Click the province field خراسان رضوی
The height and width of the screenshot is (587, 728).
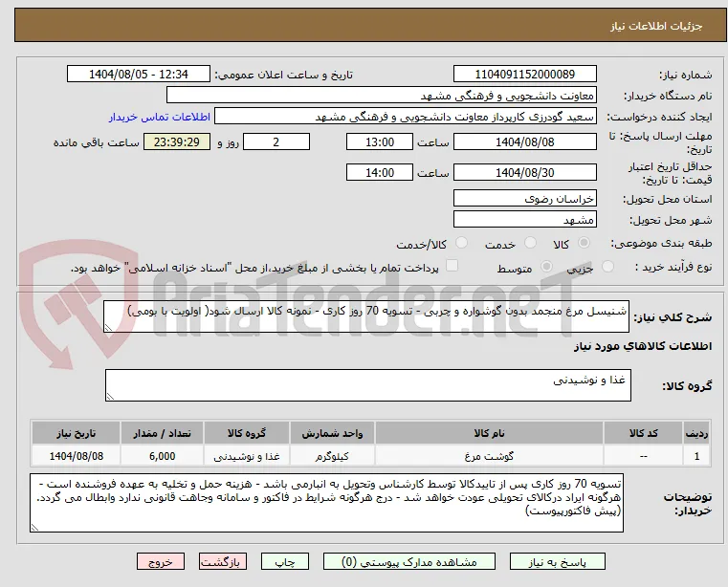[525, 199]
